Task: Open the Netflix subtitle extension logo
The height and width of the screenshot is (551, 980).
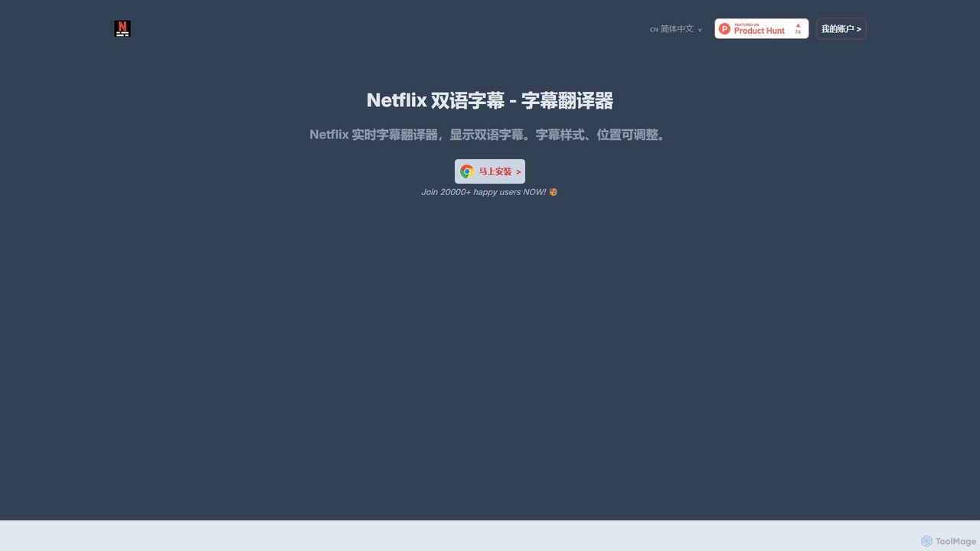Action: [122, 28]
